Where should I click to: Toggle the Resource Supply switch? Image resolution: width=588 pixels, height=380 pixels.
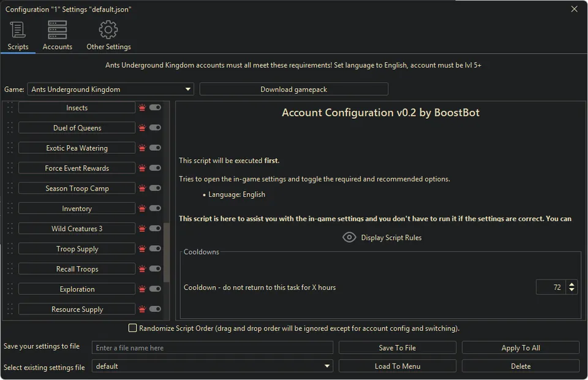[x=155, y=309]
